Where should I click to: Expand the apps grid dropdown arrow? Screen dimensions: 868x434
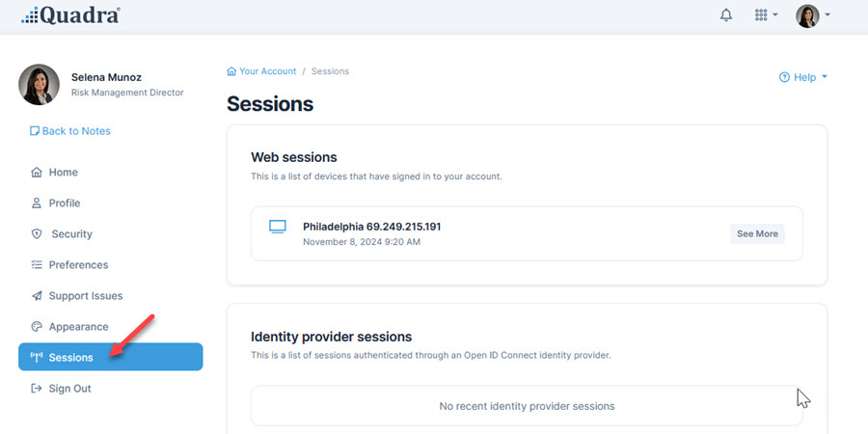[775, 14]
